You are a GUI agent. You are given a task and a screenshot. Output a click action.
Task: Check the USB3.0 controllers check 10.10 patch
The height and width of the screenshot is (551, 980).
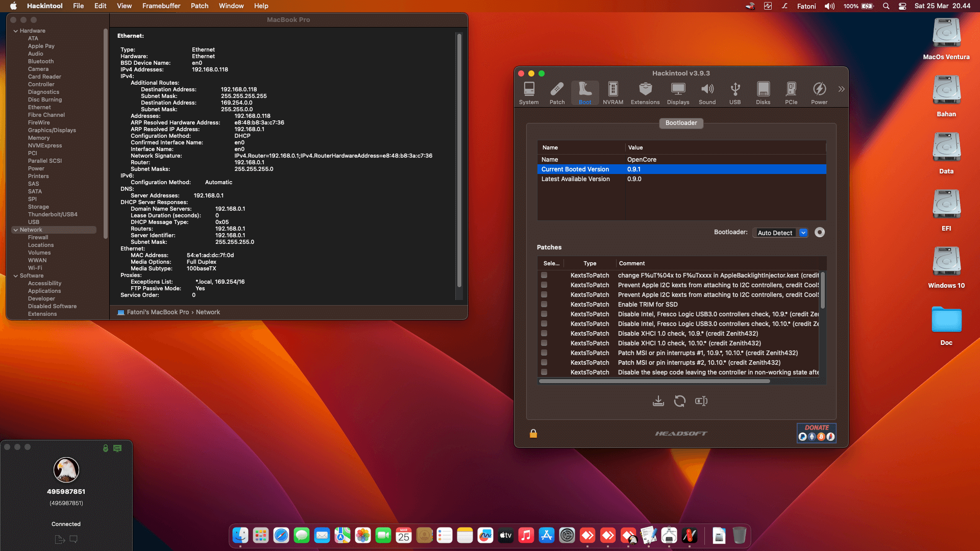[x=544, y=323]
